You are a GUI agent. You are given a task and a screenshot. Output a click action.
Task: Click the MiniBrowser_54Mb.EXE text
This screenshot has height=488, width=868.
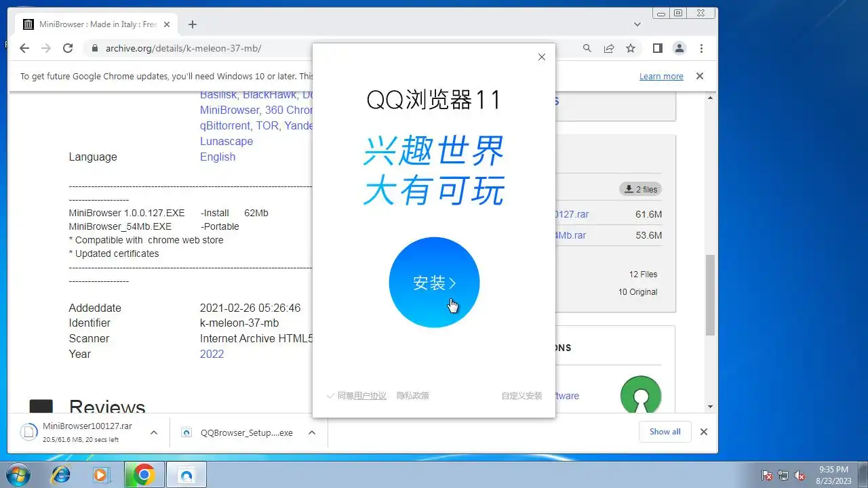pos(120,226)
